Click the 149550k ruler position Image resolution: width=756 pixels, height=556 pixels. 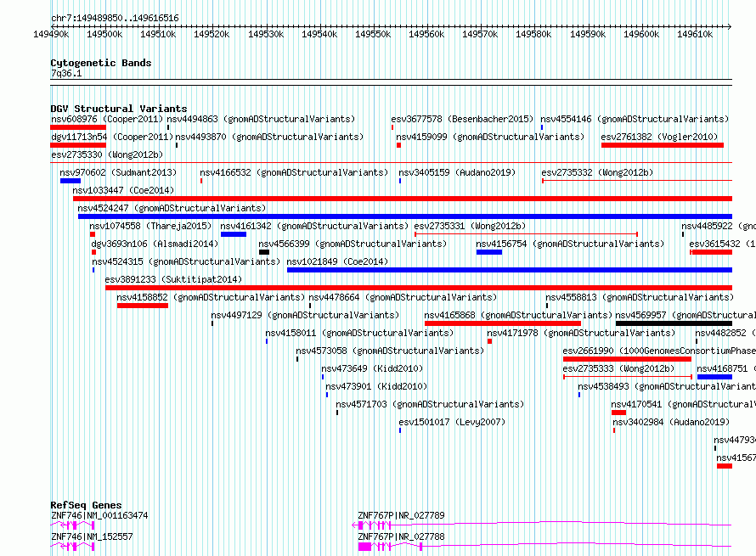click(373, 34)
